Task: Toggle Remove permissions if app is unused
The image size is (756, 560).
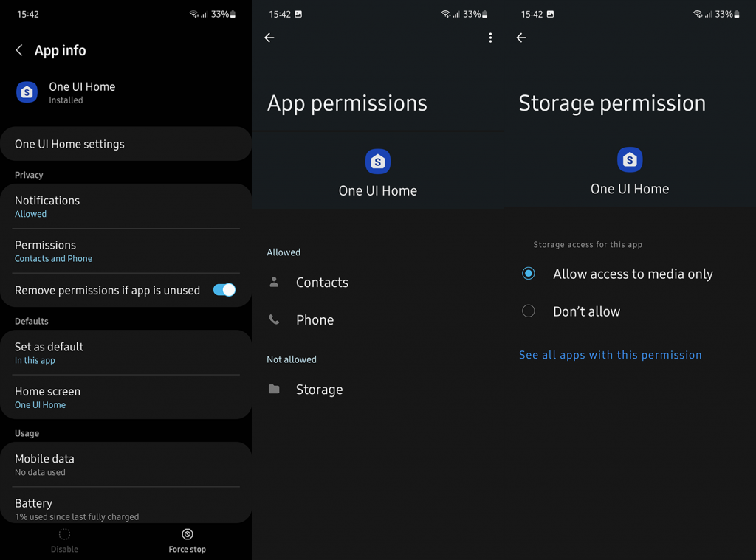Action: point(224,290)
